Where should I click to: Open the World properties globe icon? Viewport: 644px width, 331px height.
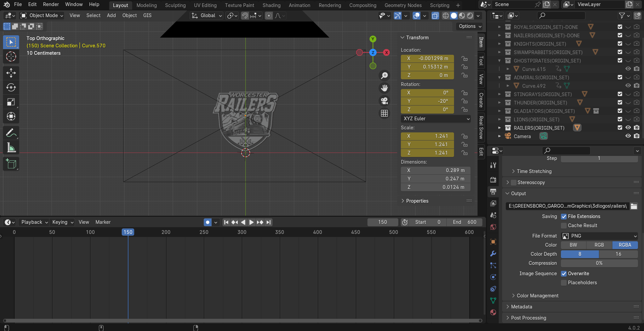pos(493,227)
